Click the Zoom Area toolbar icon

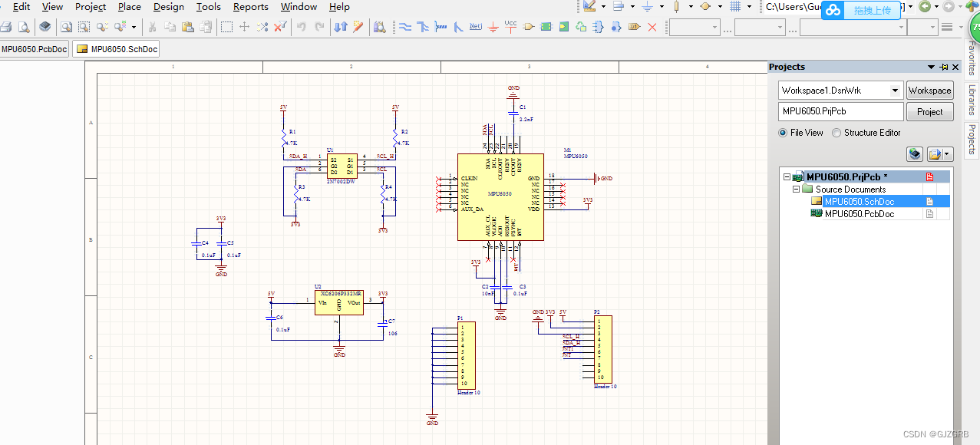(83, 27)
